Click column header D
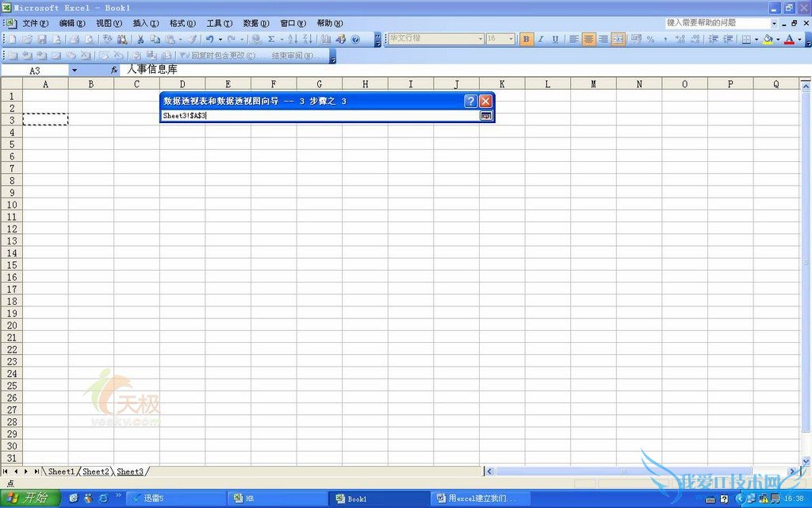This screenshot has height=508, width=812. tap(182, 84)
